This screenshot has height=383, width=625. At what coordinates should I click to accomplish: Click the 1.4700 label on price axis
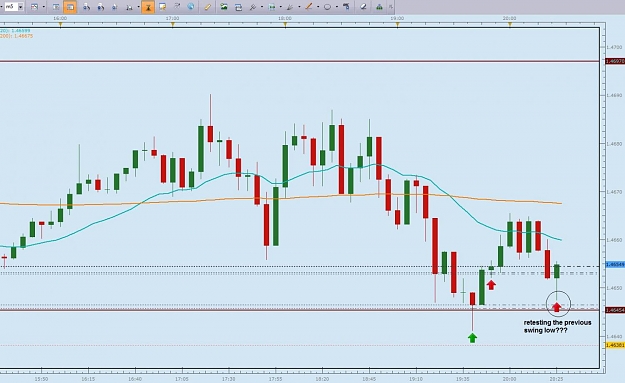[x=614, y=47]
